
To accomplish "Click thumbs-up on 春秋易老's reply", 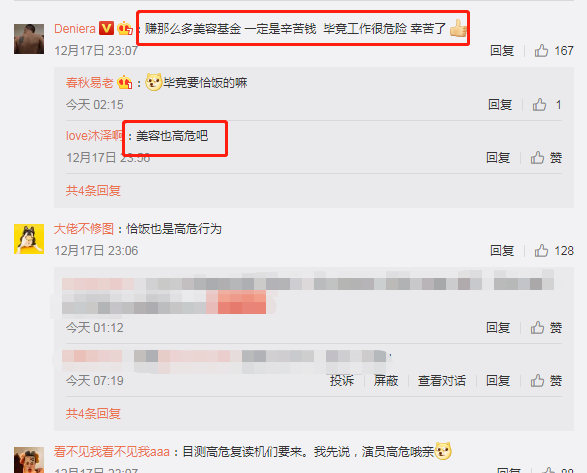I will [x=547, y=104].
